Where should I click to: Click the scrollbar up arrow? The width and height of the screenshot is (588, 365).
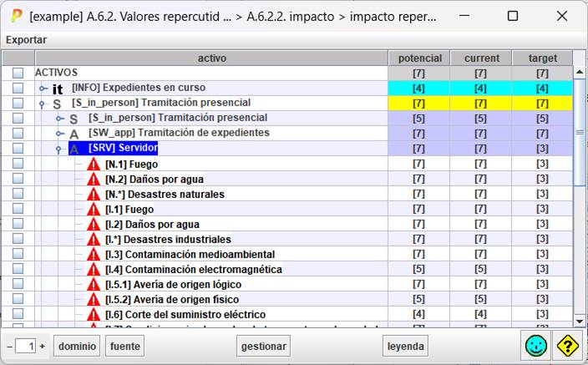pyautogui.click(x=579, y=72)
